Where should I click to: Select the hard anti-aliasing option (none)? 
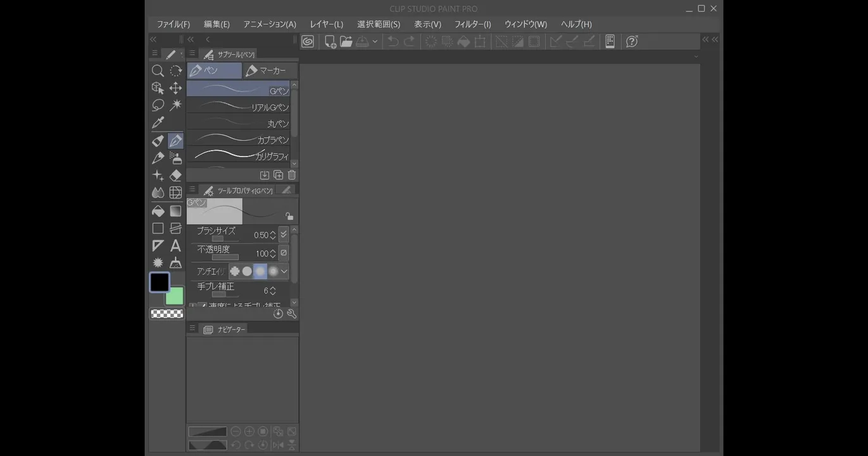click(235, 271)
